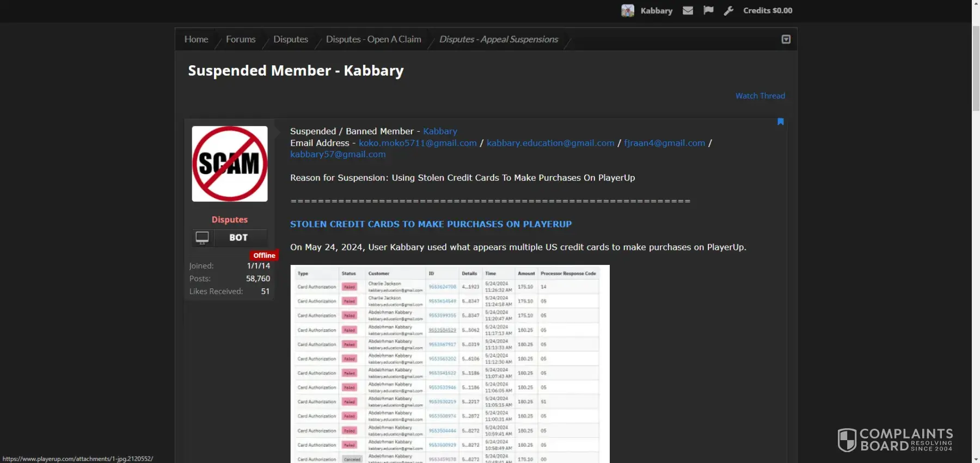The width and height of the screenshot is (980, 463).
Task: Select Disputes - Appeal Suspensions breadcrumb
Action: click(498, 39)
